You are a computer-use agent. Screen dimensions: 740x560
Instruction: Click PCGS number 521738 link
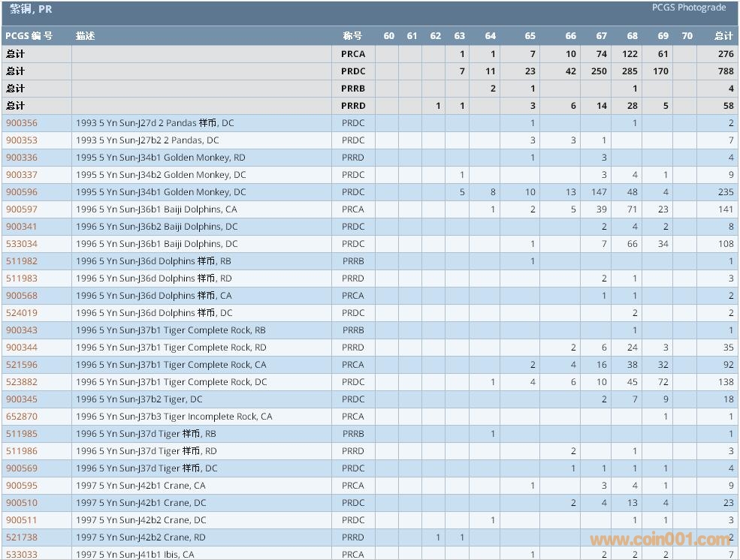pos(22,537)
